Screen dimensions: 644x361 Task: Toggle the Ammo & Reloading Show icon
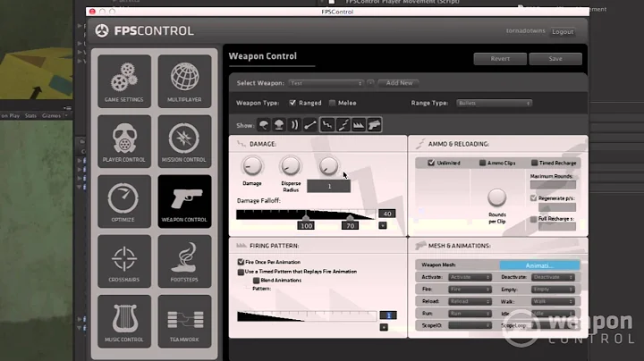click(x=343, y=125)
